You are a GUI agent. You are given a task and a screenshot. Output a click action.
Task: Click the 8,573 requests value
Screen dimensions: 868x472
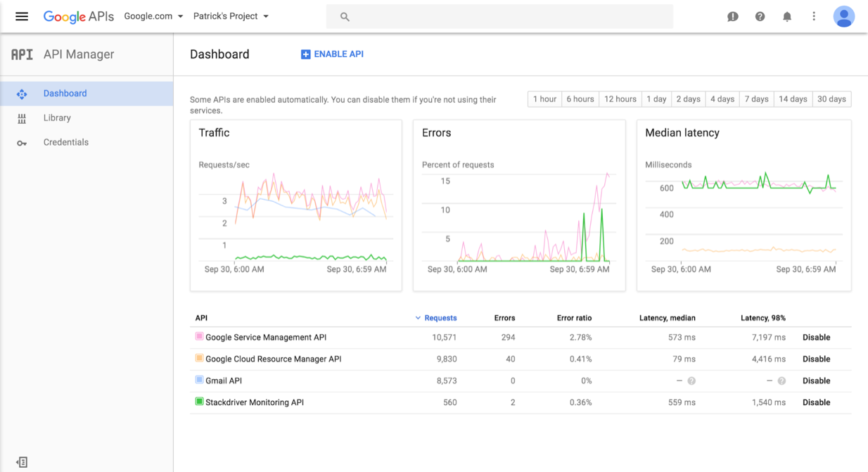point(447,381)
